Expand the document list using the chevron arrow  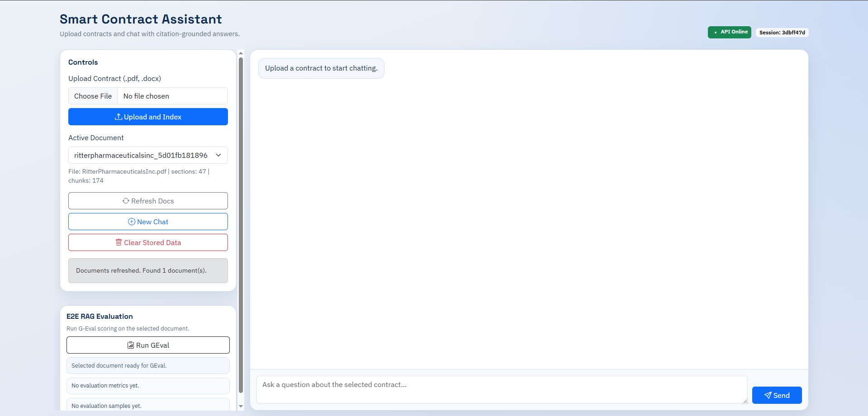click(218, 155)
